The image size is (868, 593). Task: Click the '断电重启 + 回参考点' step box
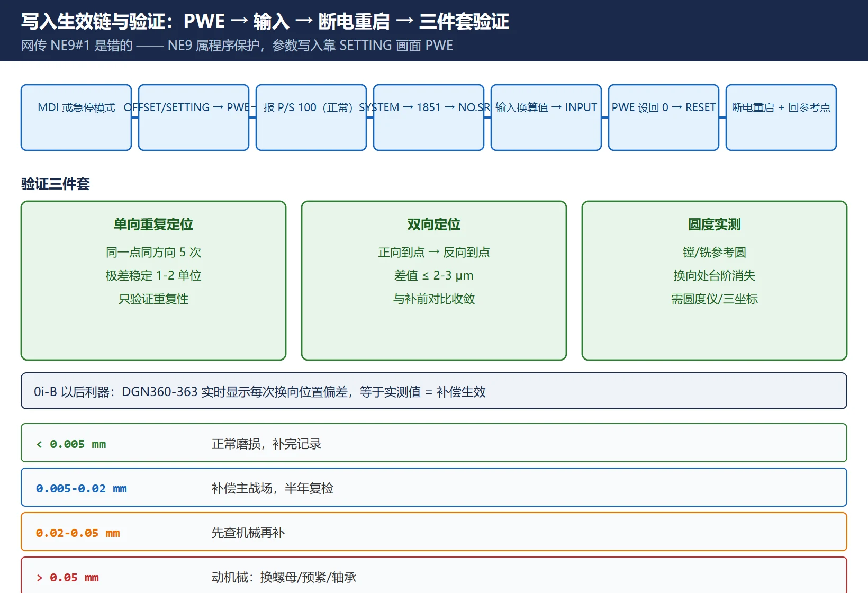pos(781,118)
